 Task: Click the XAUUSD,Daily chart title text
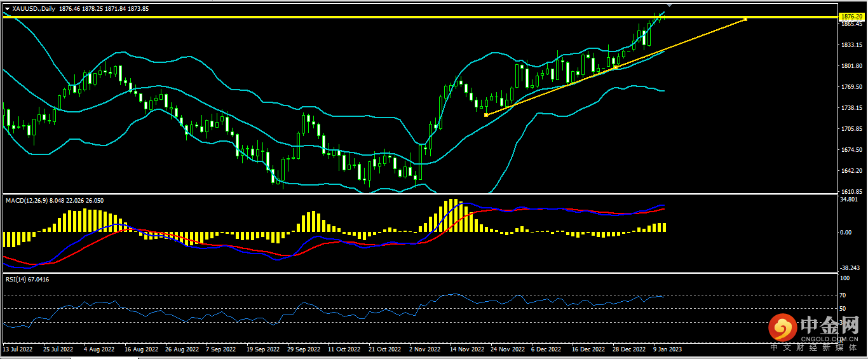click(32, 9)
